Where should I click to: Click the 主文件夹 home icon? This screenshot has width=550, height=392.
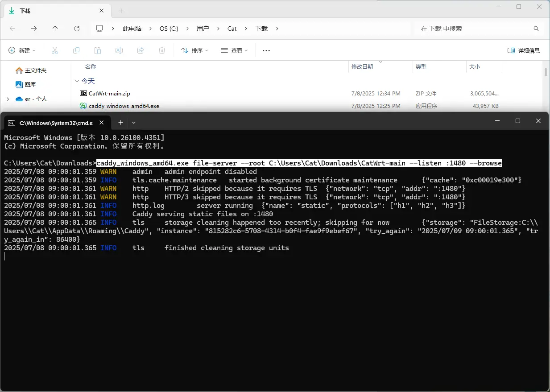click(x=19, y=70)
